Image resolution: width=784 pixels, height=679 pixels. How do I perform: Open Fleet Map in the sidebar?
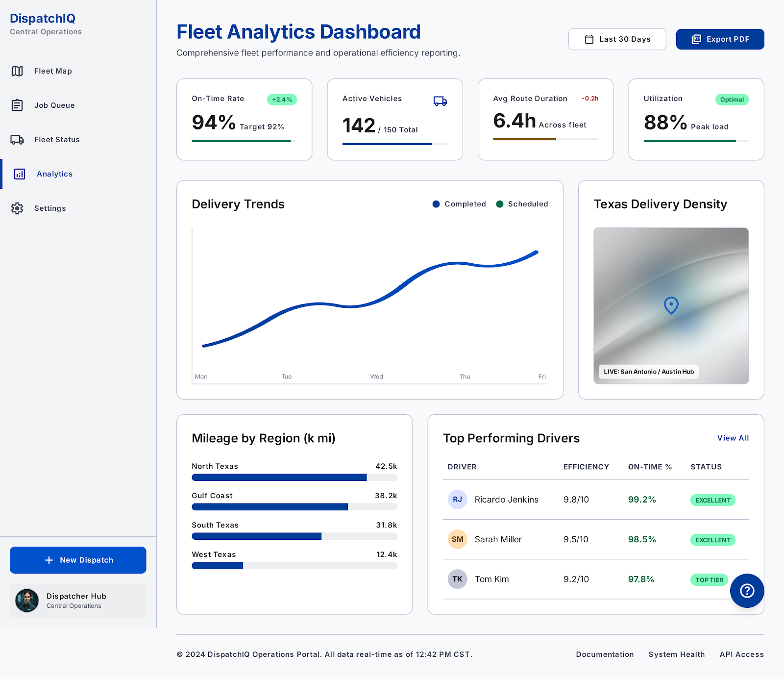click(78, 71)
